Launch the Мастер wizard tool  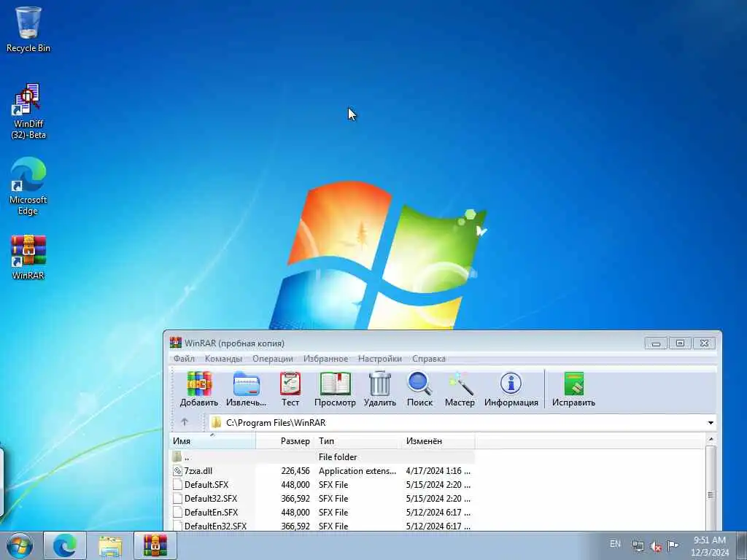[x=460, y=389]
